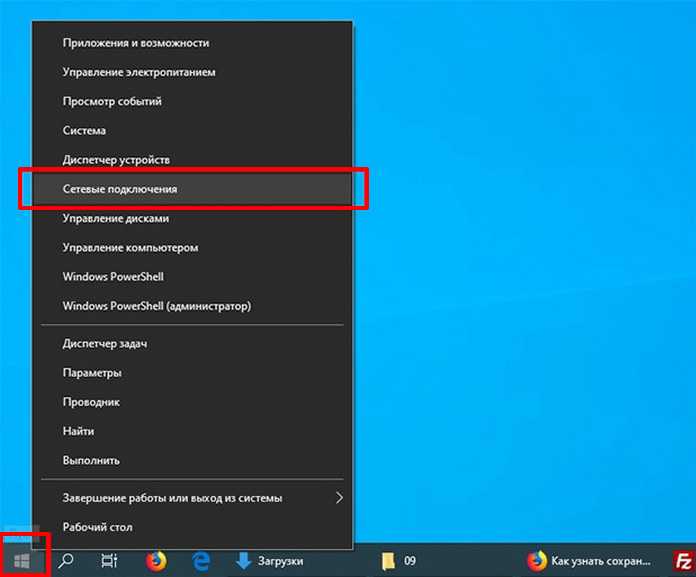Viewport: 696px width, 577px height.
Task: Open the 09 folder taskbar window
Action: coord(399,561)
